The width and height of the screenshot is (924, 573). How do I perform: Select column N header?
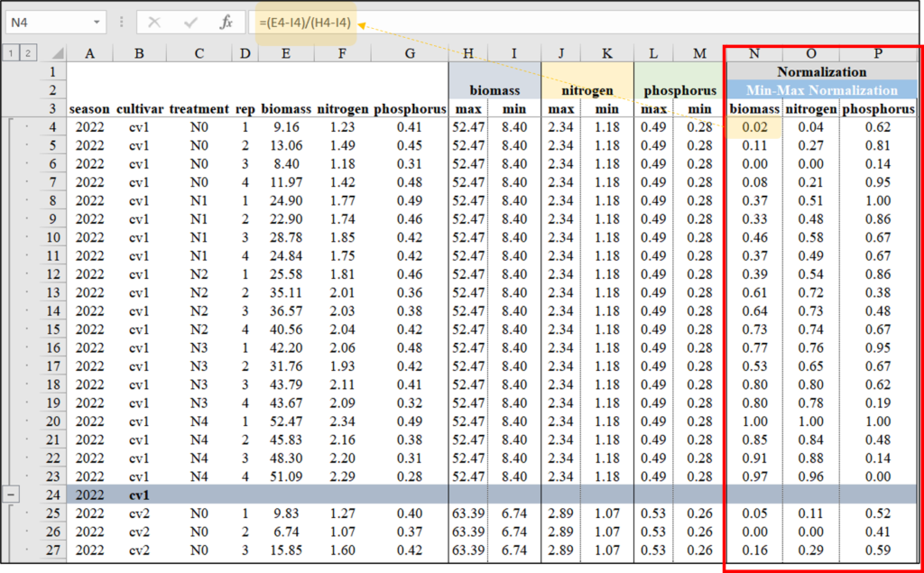click(753, 53)
